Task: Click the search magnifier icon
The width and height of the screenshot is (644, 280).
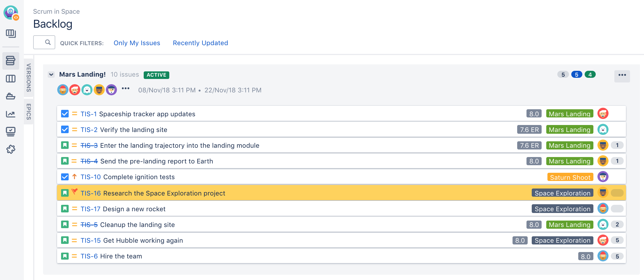Action: pyautogui.click(x=48, y=43)
